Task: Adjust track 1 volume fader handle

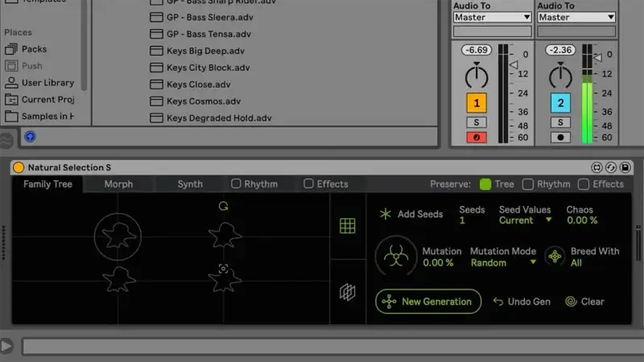Action: tap(514, 64)
